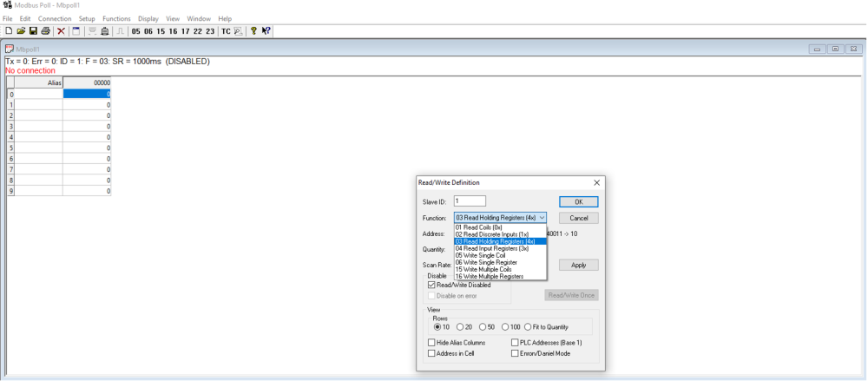Choose 16 Write Multiple Registers option
Image resolution: width=868 pixels, height=381 pixels.
(x=501, y=276)
